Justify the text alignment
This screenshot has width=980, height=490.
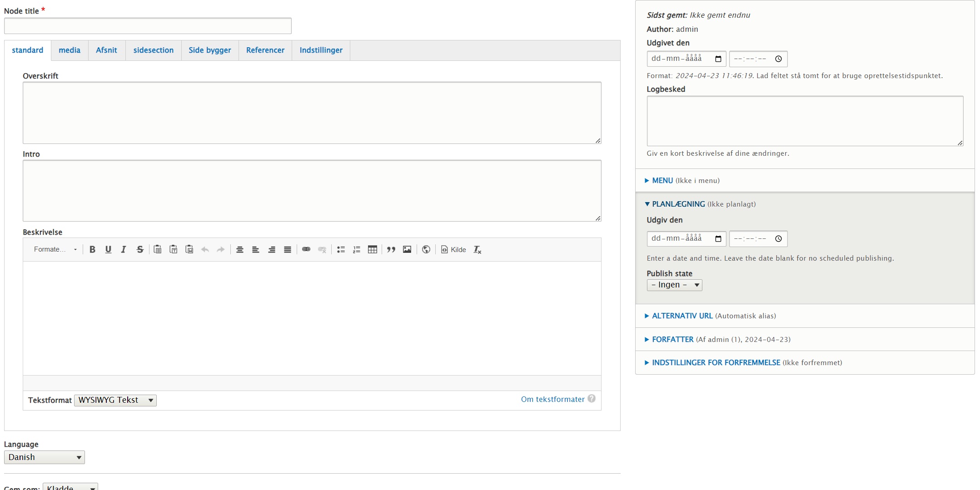[288, 249]
